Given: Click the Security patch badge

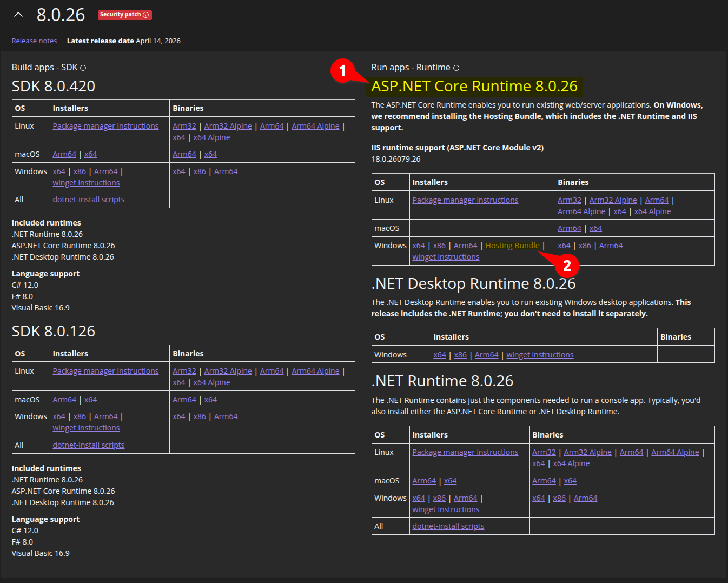Looking at the screenshot, I should pos(124,15).
